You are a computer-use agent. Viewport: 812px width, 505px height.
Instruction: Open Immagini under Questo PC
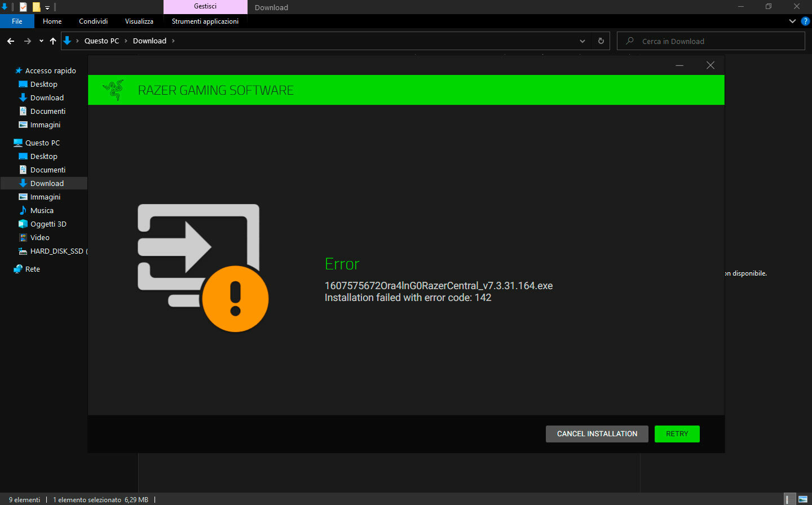(45, 197)
